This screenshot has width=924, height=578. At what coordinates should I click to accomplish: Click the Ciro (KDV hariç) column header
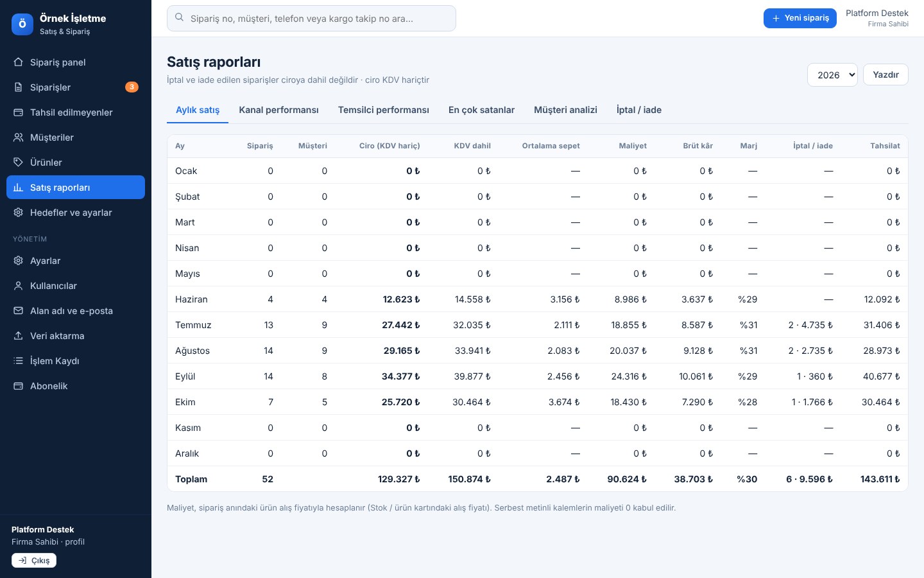point(389,146)
